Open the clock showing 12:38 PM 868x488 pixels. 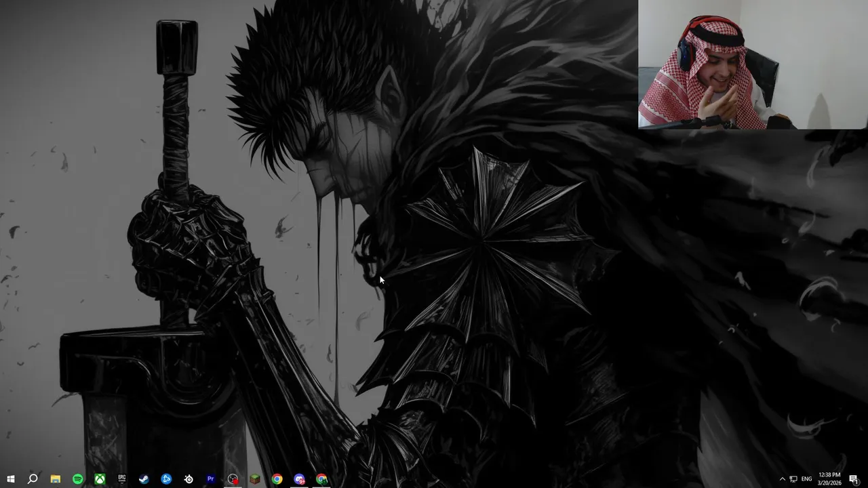[x=829, y=479]
